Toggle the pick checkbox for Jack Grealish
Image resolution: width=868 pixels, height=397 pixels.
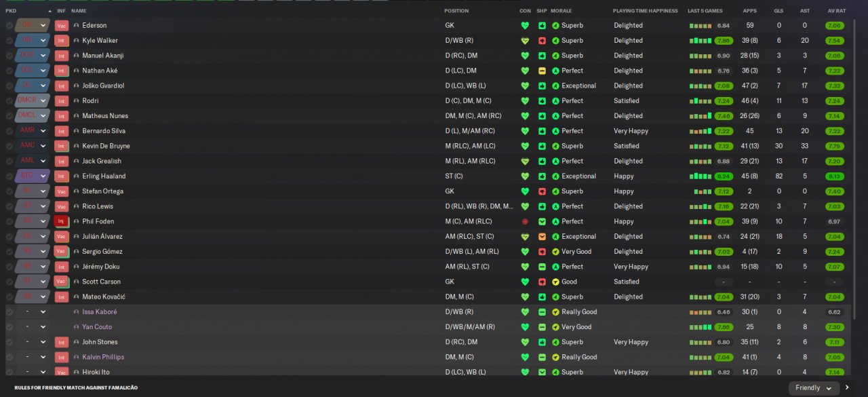[9, 162]
